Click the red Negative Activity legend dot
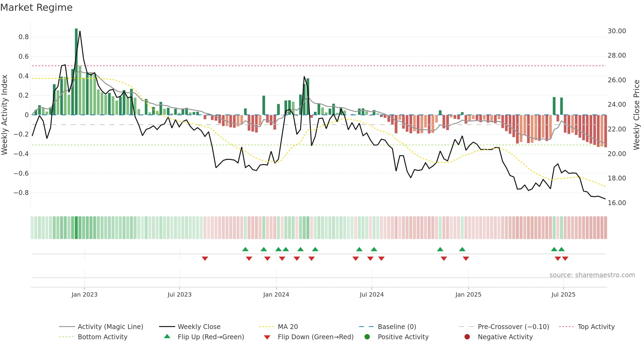This screenshot has height=362, width=644. (467, 337)
